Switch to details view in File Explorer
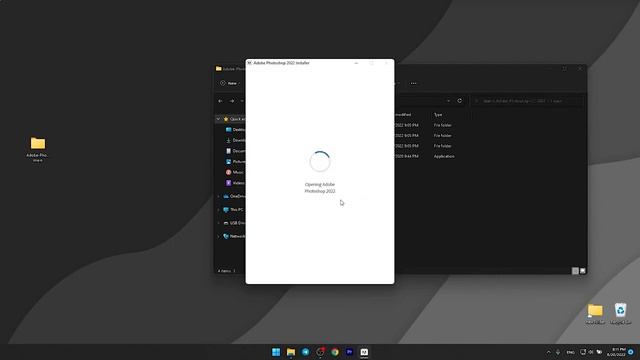The width and height of the screenshot is (640, 360). [575, 271]
